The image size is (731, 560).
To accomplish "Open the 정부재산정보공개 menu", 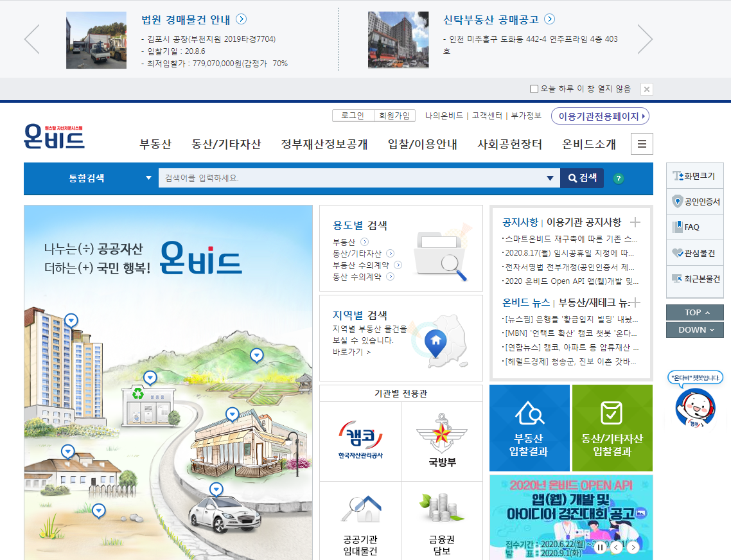I will click(x=324, y=144).
